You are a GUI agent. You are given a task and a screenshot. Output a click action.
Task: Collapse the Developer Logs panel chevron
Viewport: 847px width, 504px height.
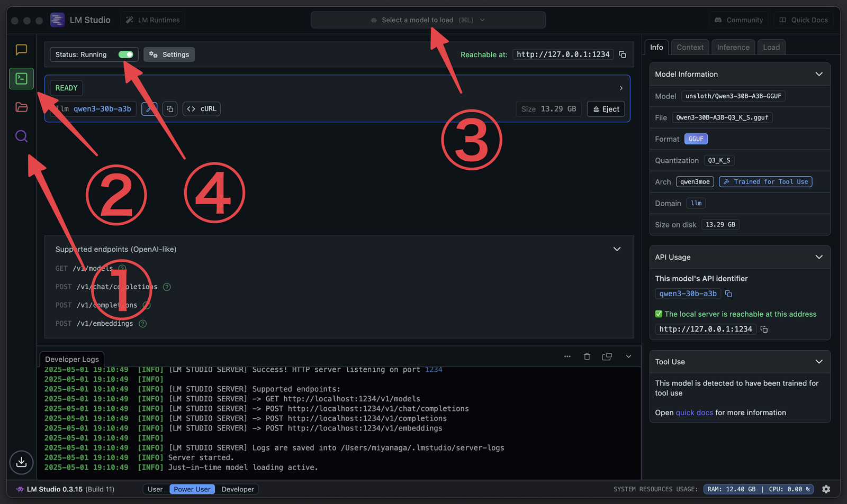(628, 356)
